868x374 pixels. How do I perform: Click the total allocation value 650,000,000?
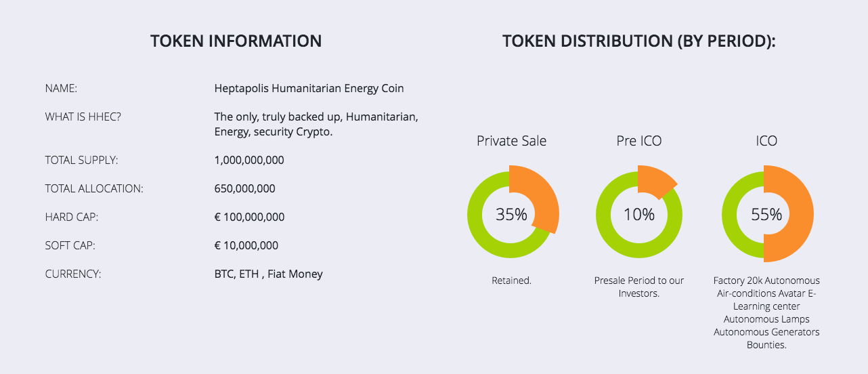pos(244,189)
